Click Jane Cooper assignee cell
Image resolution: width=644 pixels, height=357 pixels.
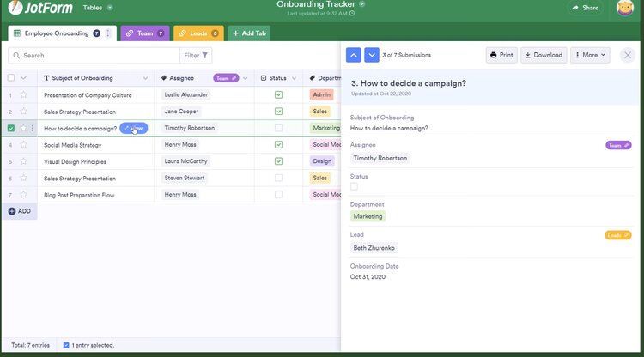click(181, 112)
